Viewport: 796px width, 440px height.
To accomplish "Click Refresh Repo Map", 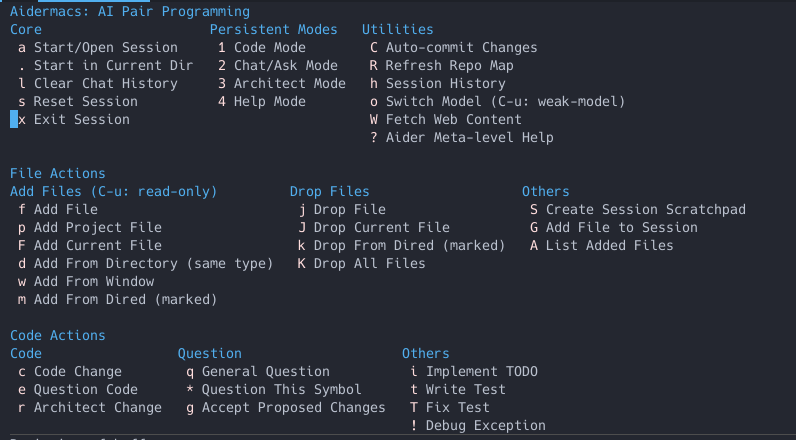I will [x=449, y=65].
